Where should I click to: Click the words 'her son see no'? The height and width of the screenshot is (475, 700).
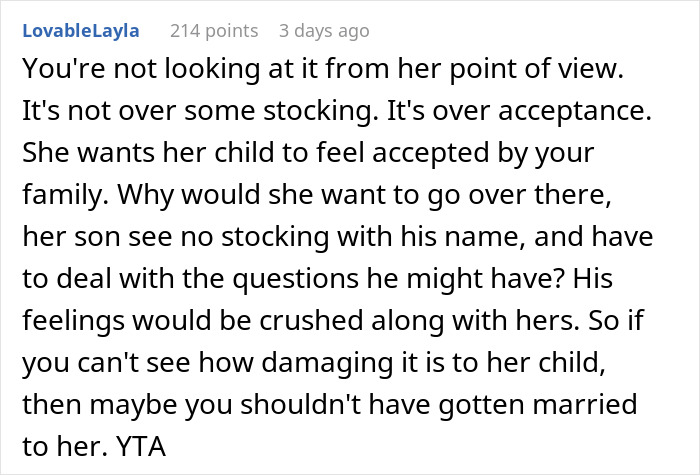pyautogui.click(x=119, y=237)
